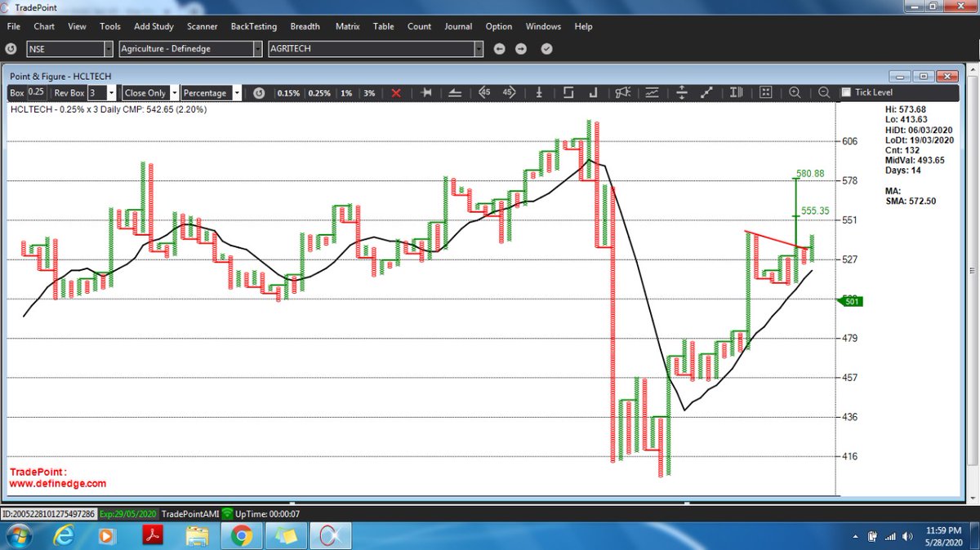Image resolution: width=980 pixels, height=550 pixels.
Task: Open the Add Study menu
Action: click(154, 26)
